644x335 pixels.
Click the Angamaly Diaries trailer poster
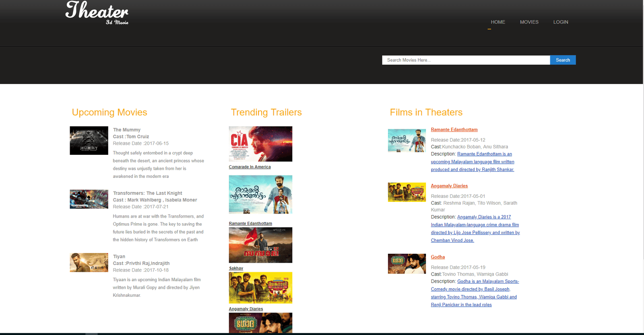pos(260,288)
